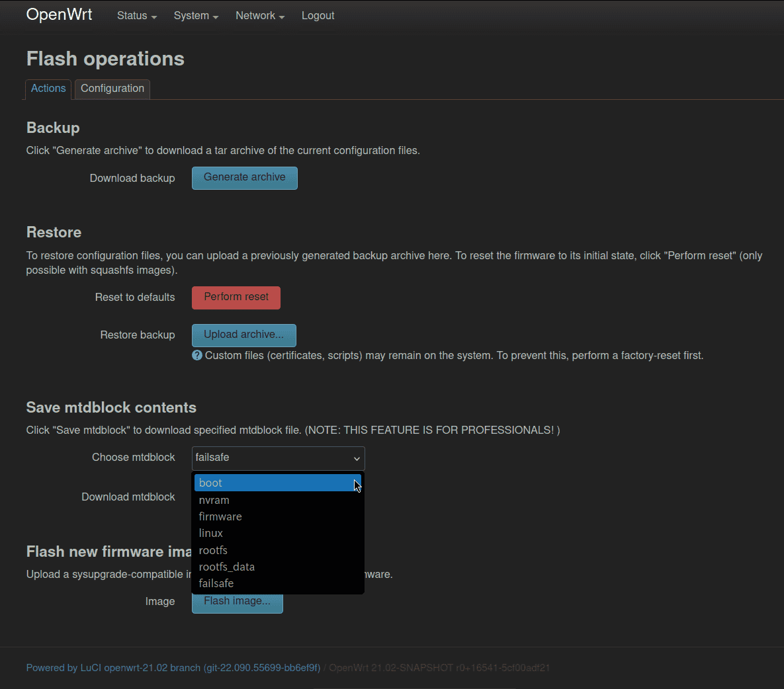The width and height of the screenshot is (784, 689).
Task: Click the Download backup label
Action: (132, 178)
